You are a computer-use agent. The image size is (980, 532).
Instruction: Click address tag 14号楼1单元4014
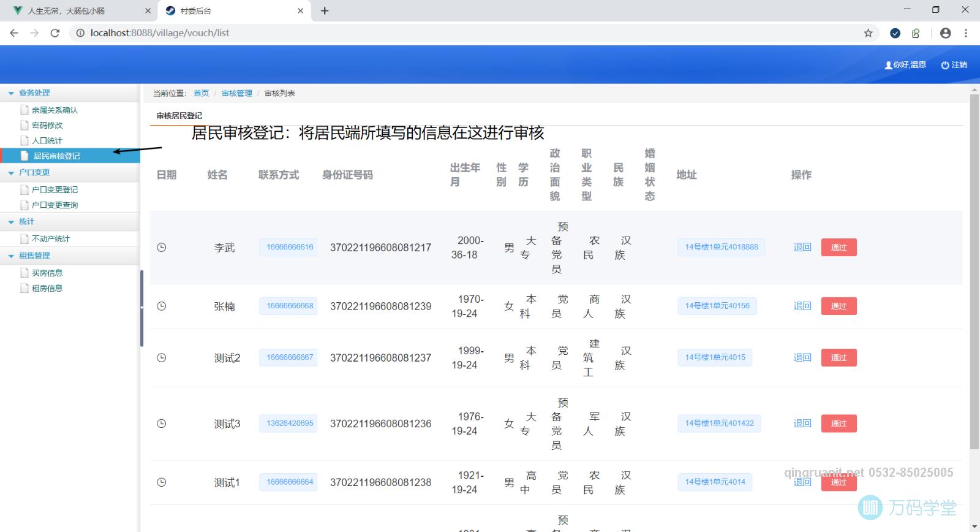click(715, 482)
